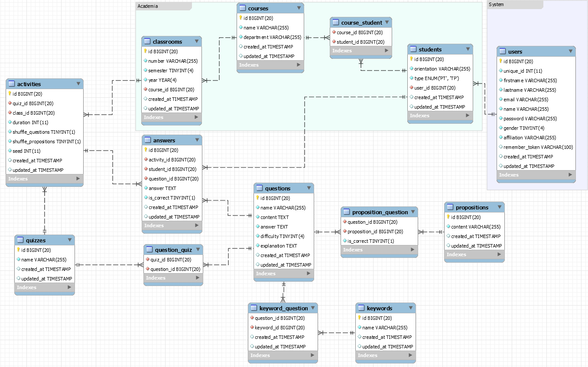Select student_id BIGINT(20) in course_student
The height and width of the screenshot is (367, 588).
(x=361, y=42)
